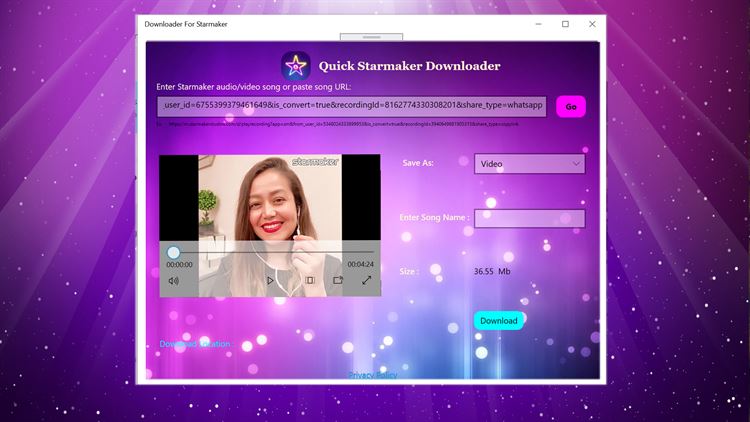
Task: Click the 00:00:00 elapsed time text
Action: (x=179, y=265)
